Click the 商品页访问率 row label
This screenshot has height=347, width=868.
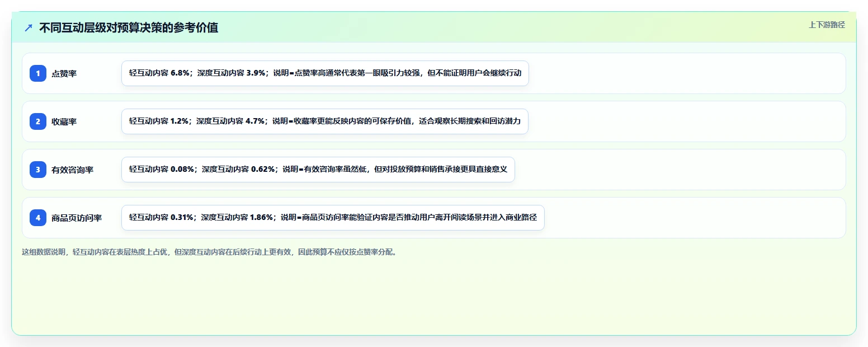(77, 218)
